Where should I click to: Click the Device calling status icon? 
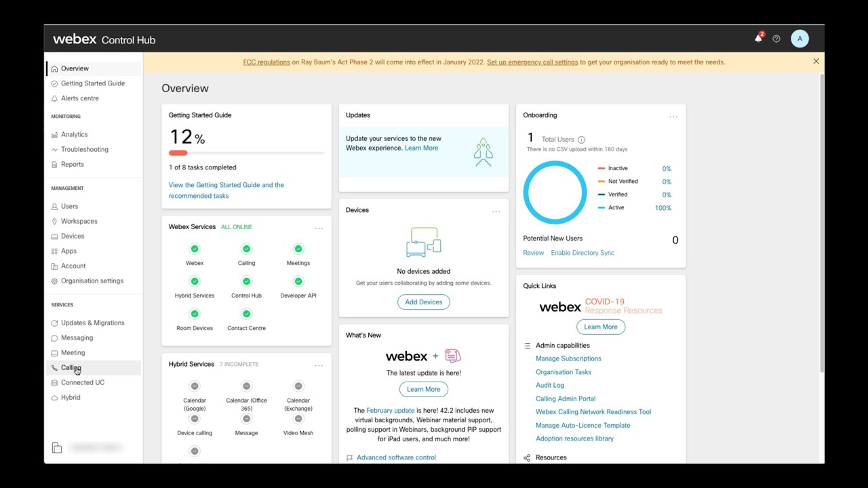tap(195, 419)
